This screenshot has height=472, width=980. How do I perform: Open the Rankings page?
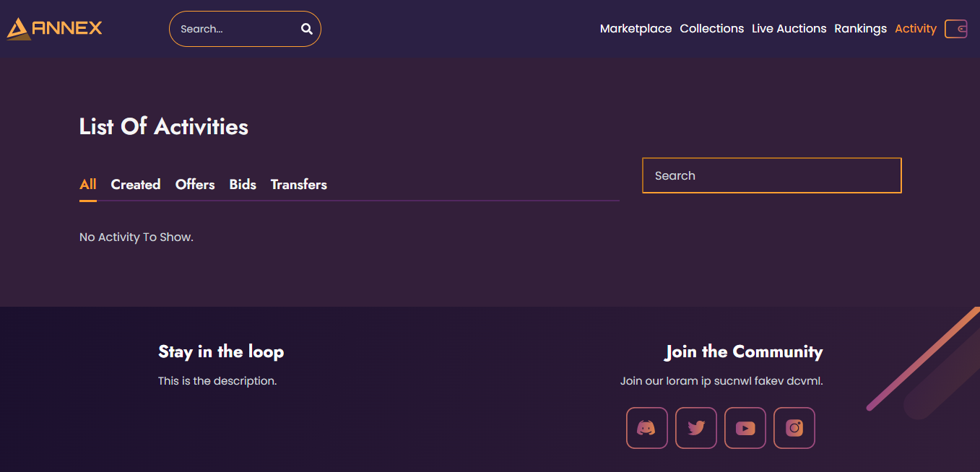[x=860, y=29]
